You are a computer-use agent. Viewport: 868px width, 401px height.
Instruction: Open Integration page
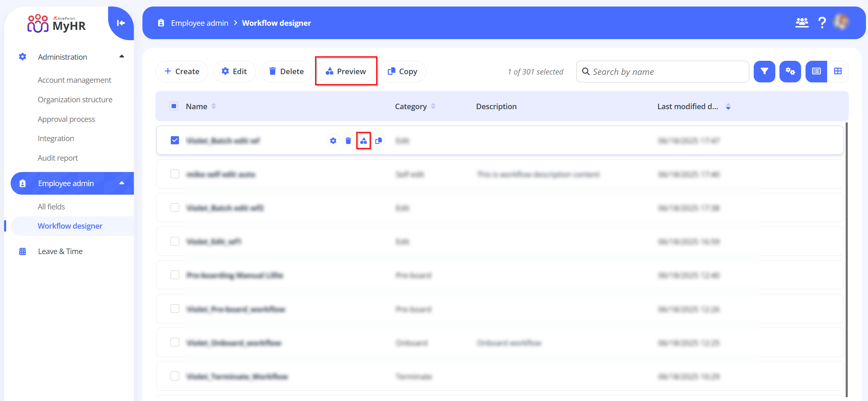(56, 138)
